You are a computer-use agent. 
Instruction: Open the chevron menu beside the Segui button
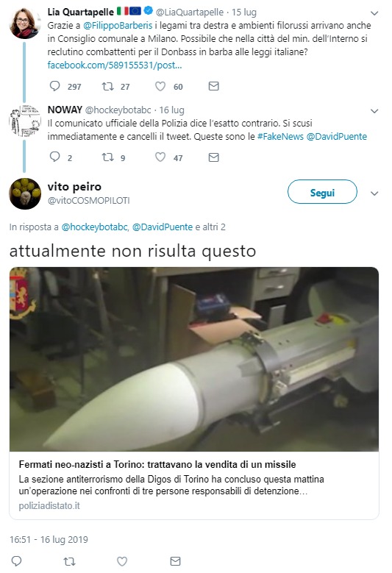(374, 193)
